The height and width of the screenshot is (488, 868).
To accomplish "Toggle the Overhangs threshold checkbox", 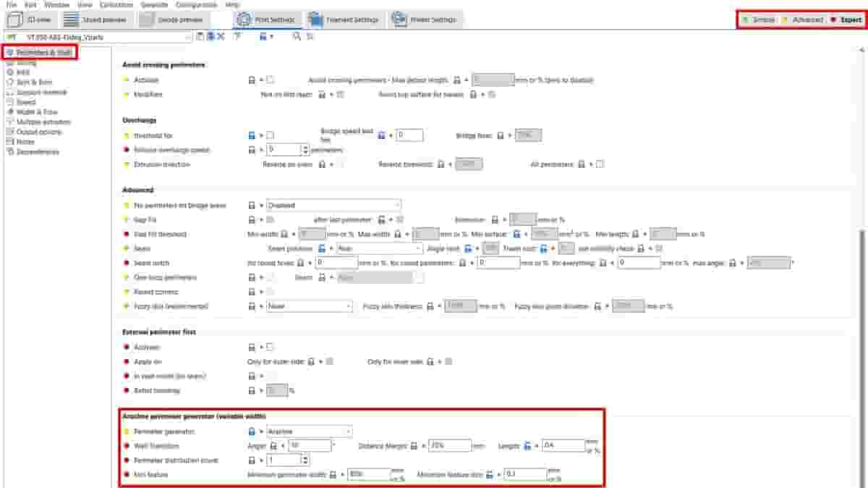I will (270, 135).
